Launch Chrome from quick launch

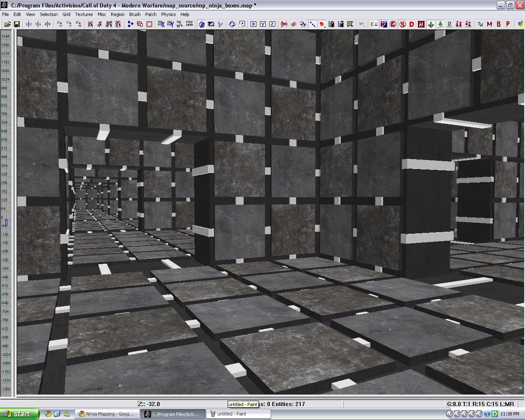point(48,414)
